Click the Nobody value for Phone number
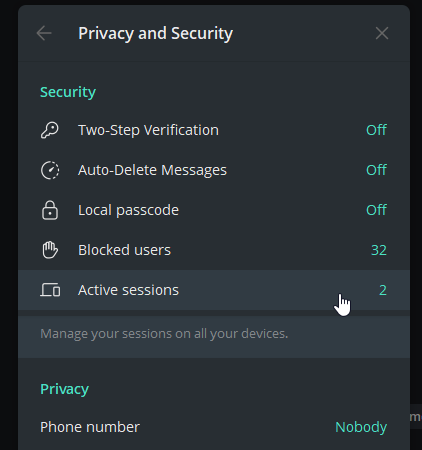Viewport: 422px width, 450px height. 361,427
